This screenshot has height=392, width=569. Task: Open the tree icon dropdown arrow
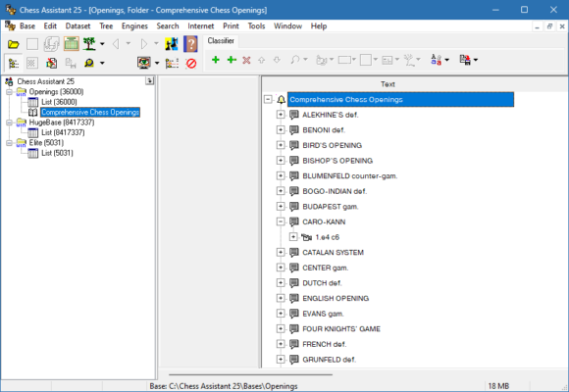click(102, 44)
